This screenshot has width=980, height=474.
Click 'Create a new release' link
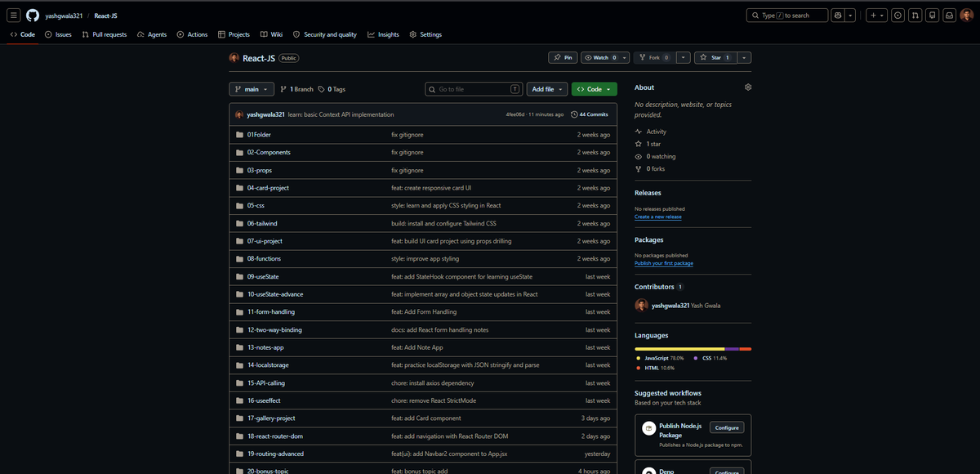[x=658, y=217]
